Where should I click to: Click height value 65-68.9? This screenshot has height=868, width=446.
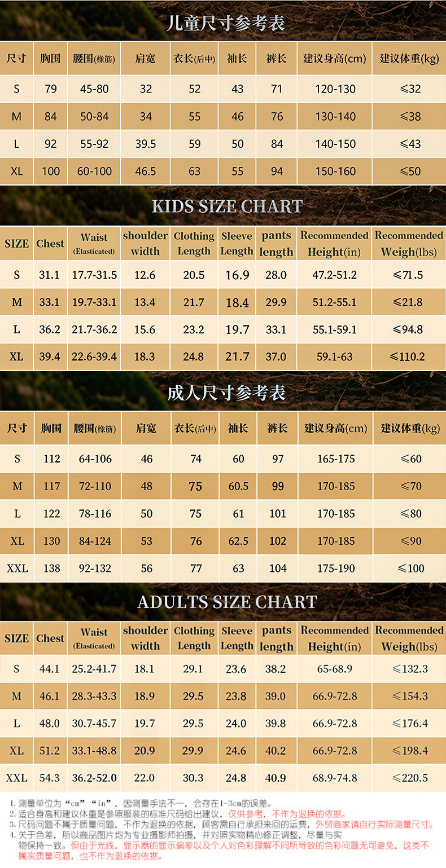pos(335,669)
